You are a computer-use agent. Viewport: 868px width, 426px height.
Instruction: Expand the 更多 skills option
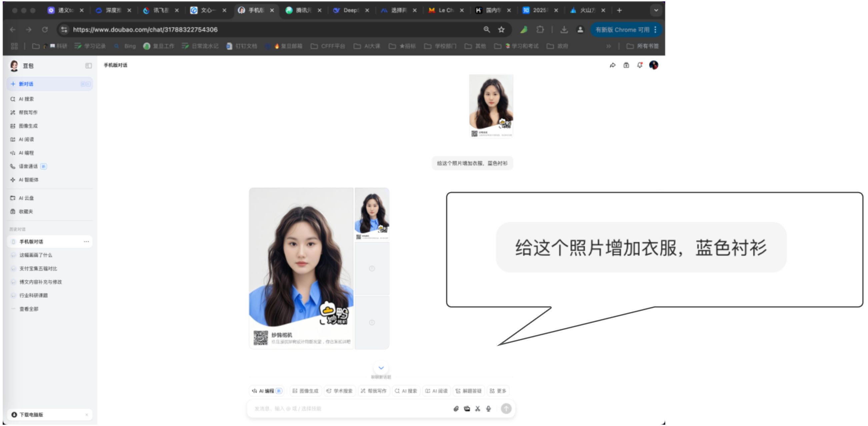point(498,391)
